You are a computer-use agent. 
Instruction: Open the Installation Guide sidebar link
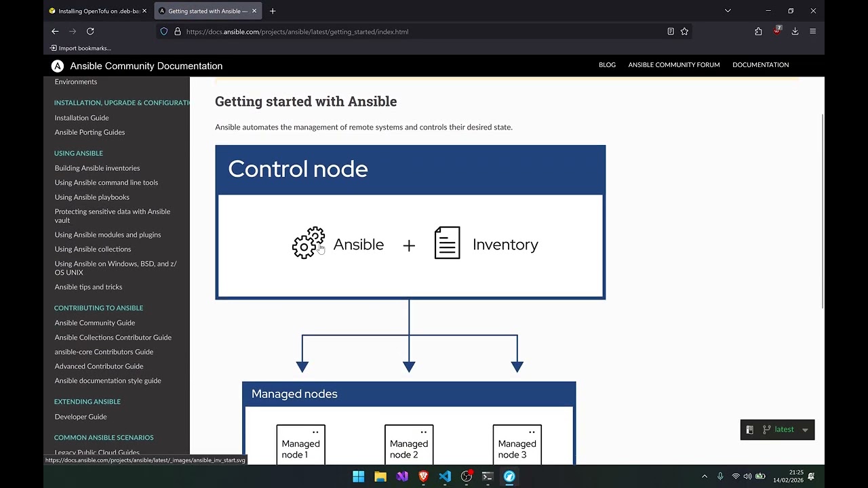[81, 118]
